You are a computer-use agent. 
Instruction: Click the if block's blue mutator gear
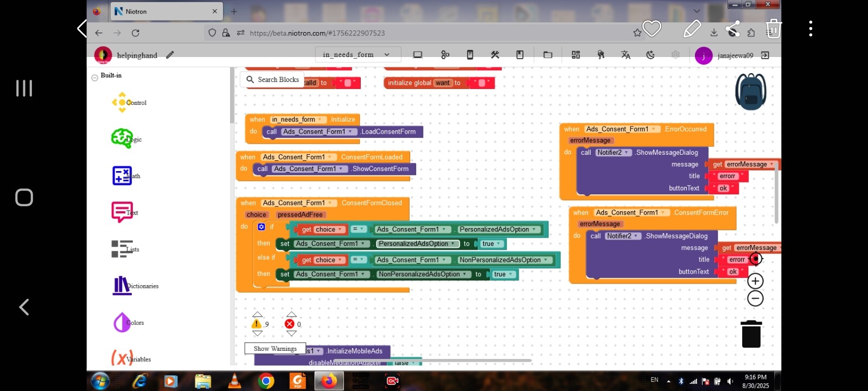point(261,227)
